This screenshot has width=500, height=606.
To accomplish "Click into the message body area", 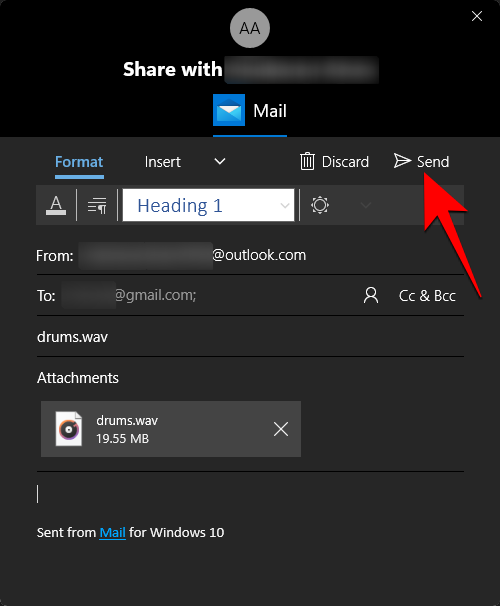I will point(250,494).
